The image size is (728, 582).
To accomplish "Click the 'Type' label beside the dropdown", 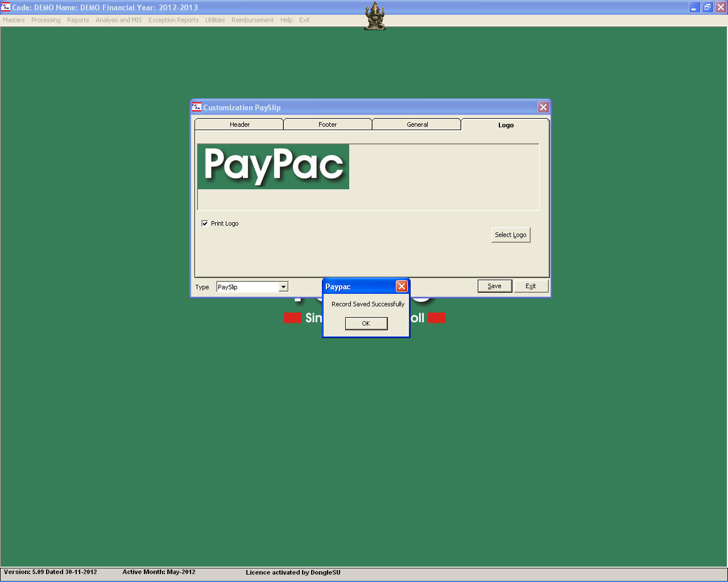I will pos(202,287).
